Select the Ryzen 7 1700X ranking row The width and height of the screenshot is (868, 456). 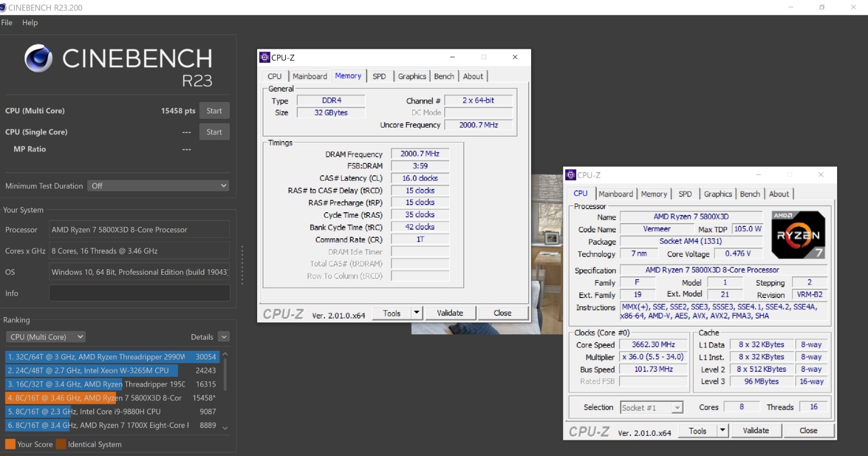pos(112,425)
